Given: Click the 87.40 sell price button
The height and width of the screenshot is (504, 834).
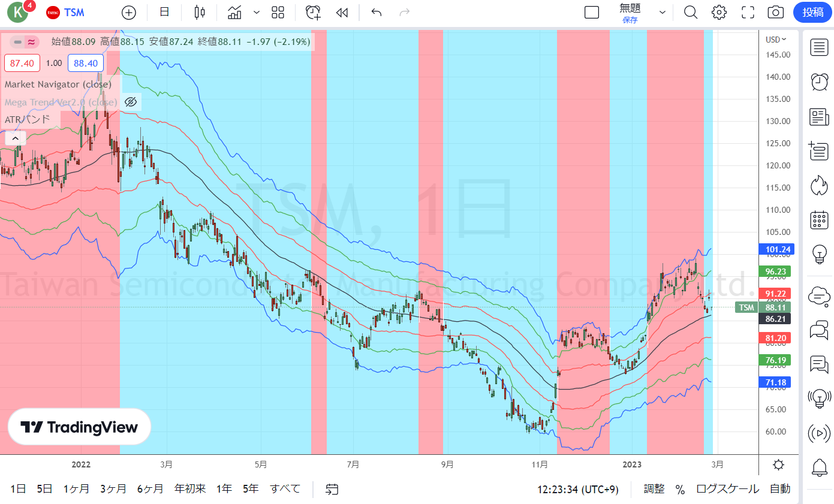Looking at the screenshot, I should click(x=22, y=63).
